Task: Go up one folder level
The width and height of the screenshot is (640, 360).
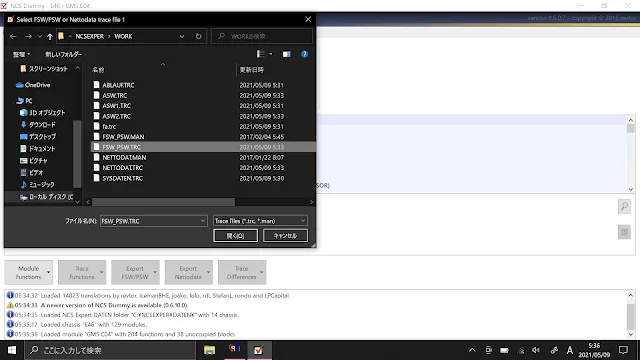Action: 50,36
